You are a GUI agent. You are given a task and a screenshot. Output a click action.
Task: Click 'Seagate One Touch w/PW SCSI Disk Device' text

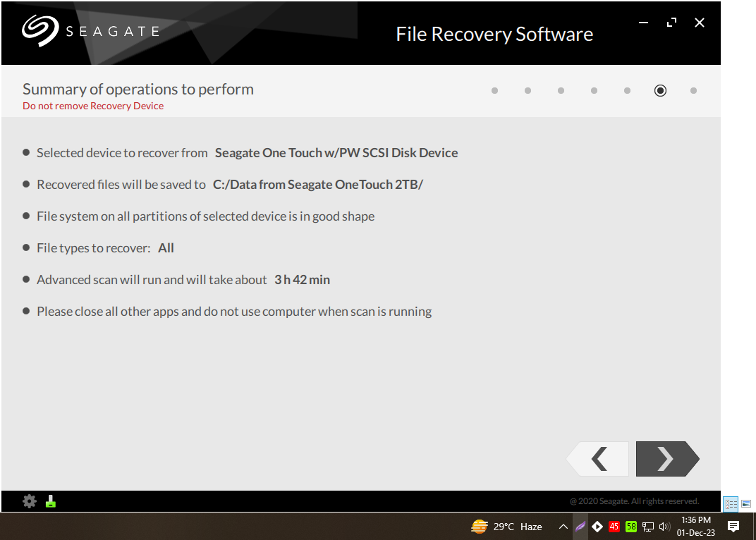tap(336, 153)
